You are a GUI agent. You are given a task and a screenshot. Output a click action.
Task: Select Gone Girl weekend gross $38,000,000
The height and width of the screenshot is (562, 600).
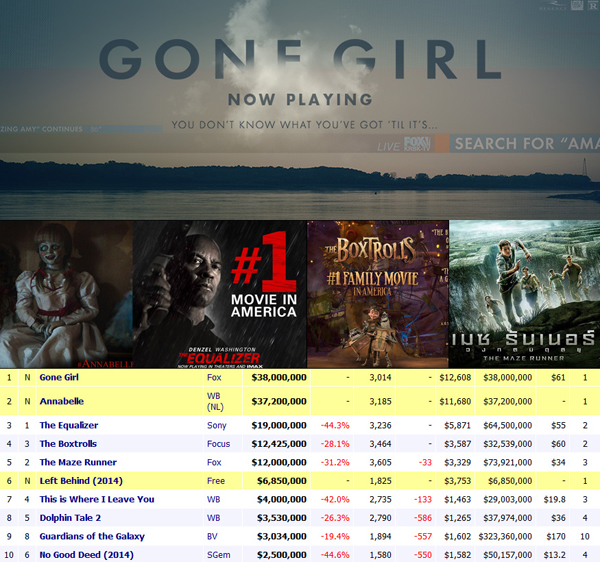[279, 378]
